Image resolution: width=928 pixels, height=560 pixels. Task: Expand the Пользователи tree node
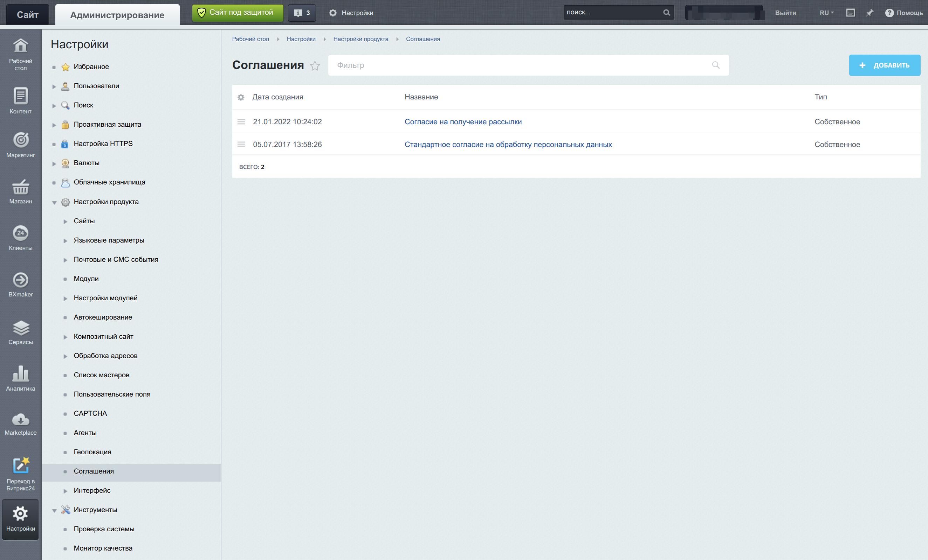(54, 86)
